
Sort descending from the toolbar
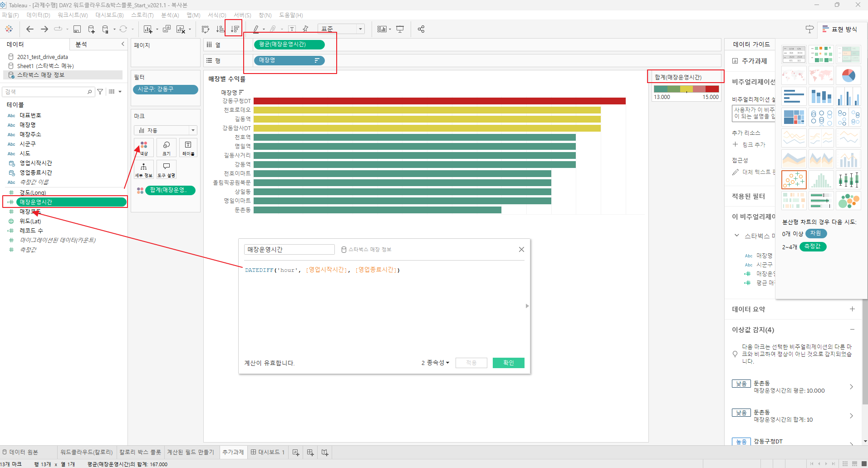(235, 29)
